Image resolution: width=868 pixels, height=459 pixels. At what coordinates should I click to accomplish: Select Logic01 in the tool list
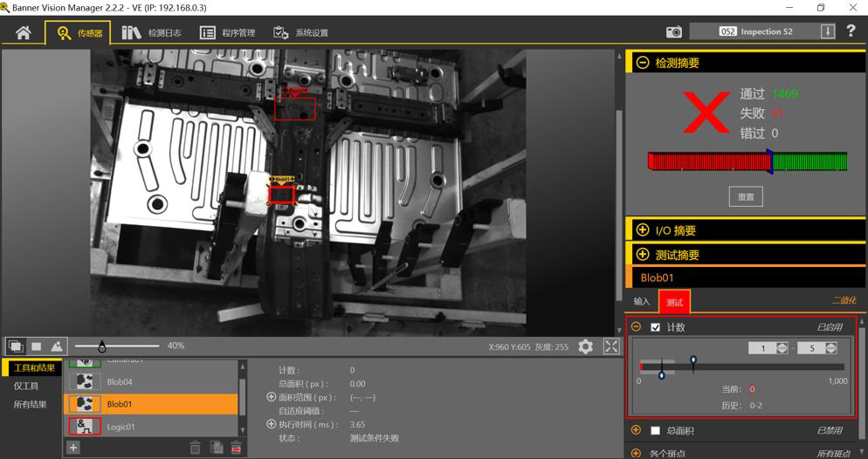point(121,427)
